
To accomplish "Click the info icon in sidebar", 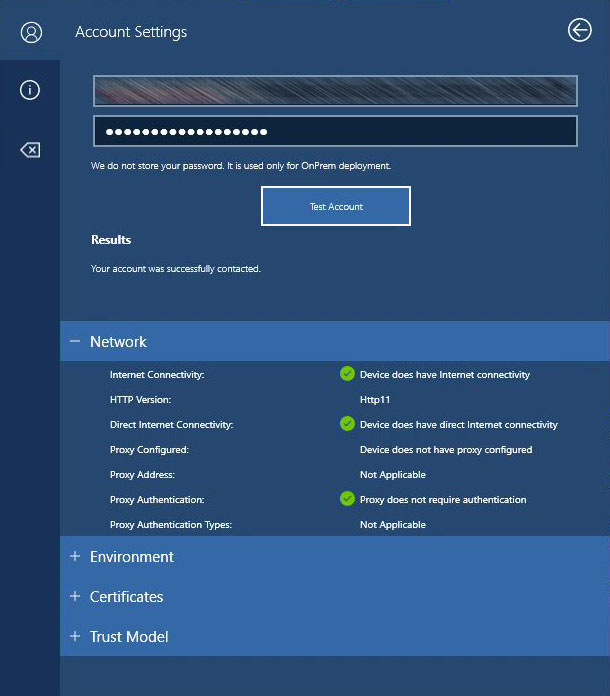I will click(30, 90).
